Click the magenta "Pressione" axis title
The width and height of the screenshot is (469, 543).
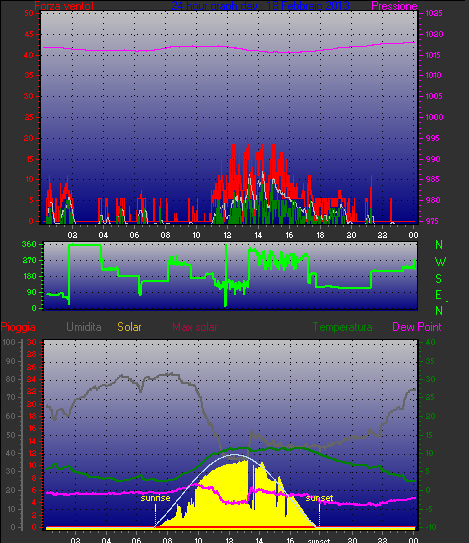click(x=394, y=6)
